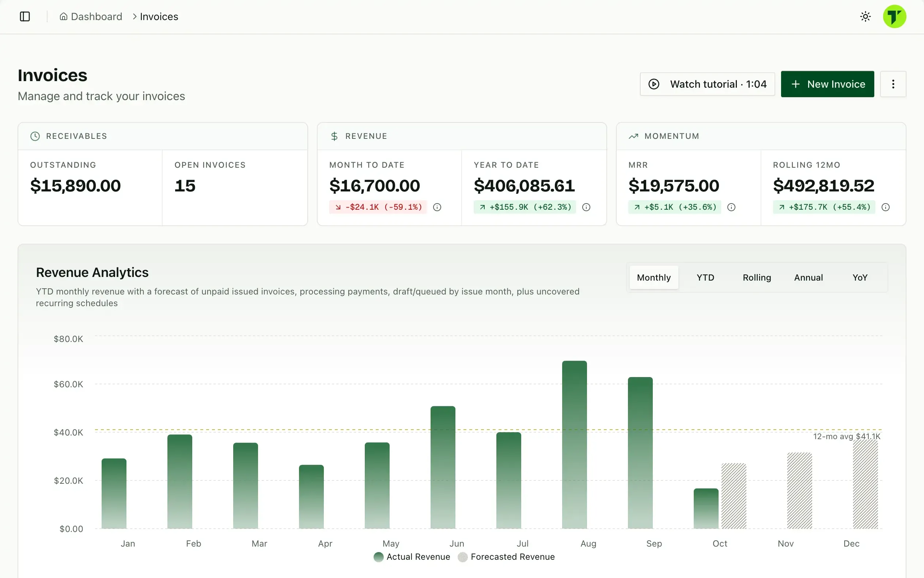Switch to the Annual tab
The height and width of the screenshot is (578, 924).
click(x=808, y=278)
